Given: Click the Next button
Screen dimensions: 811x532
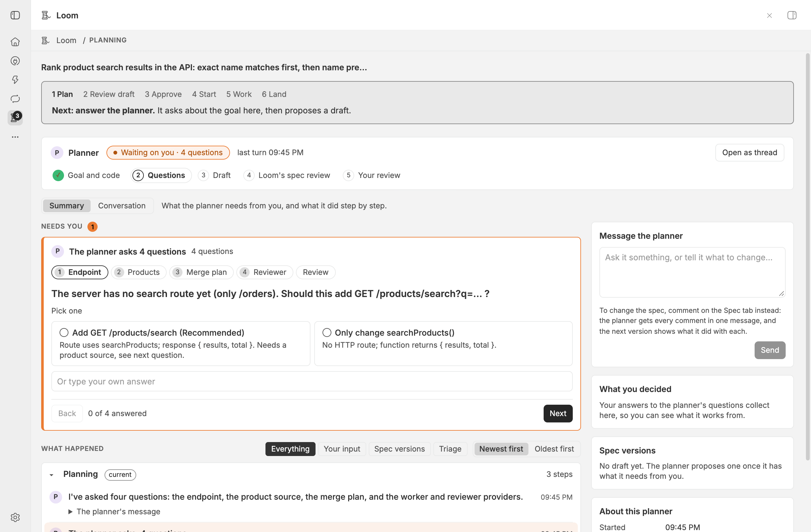Looking at the screenshot, I should click(558, 413).
